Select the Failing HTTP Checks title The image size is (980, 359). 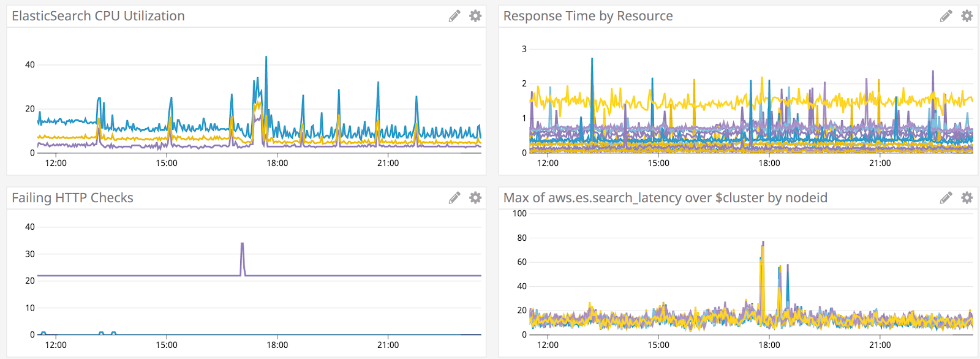tap(72, 198)
